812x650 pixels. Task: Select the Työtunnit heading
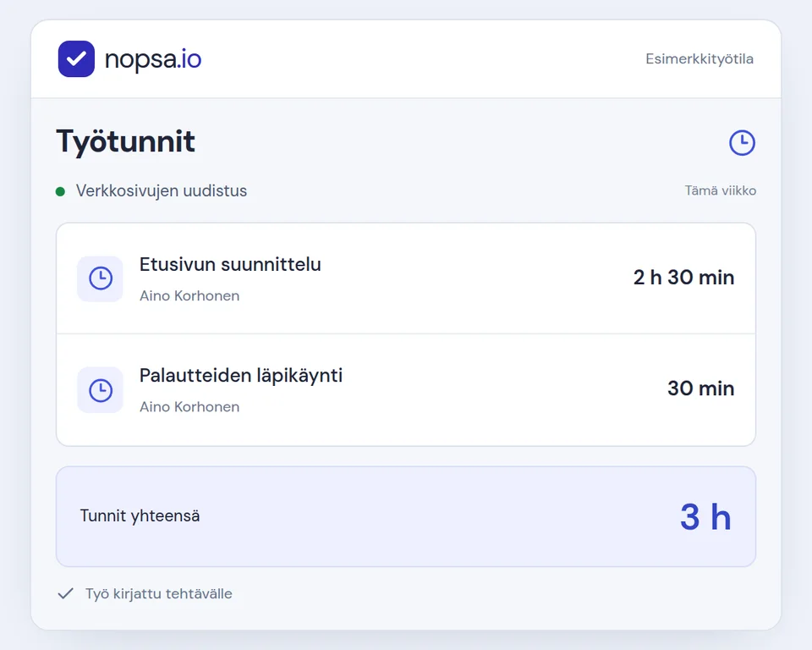point(125,141)
